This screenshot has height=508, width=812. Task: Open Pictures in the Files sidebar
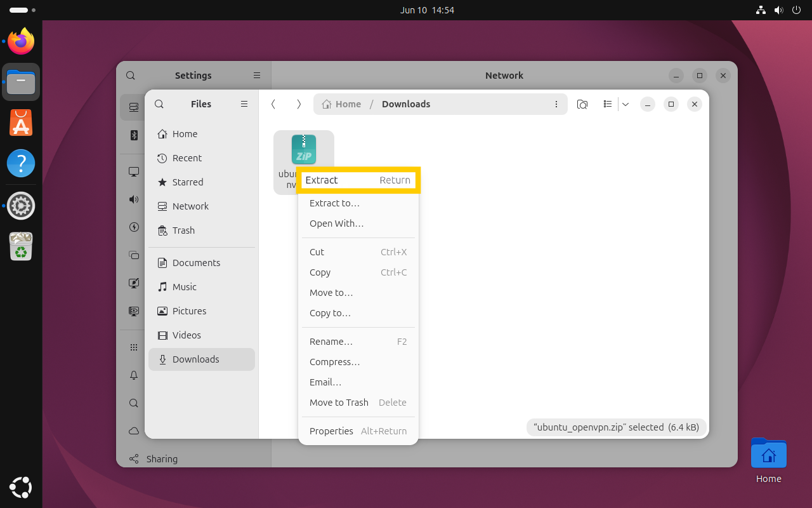click(x=202, y=311)
